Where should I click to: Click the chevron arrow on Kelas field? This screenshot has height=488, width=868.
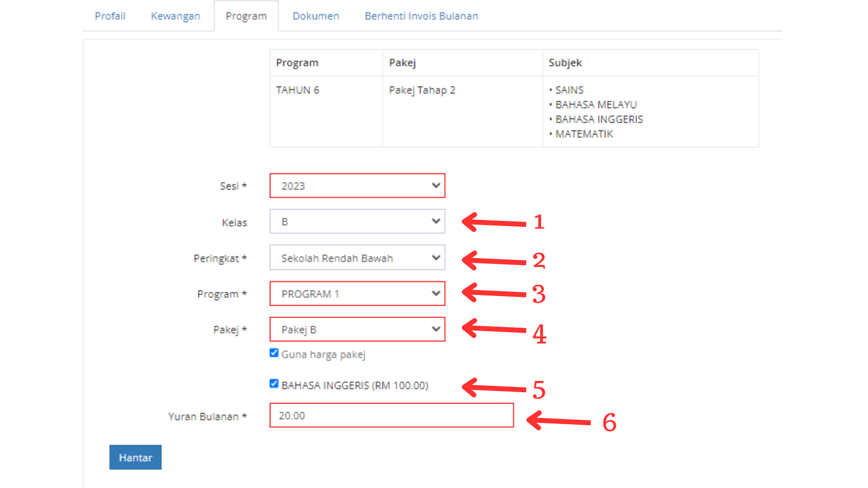tap(436, 221)
